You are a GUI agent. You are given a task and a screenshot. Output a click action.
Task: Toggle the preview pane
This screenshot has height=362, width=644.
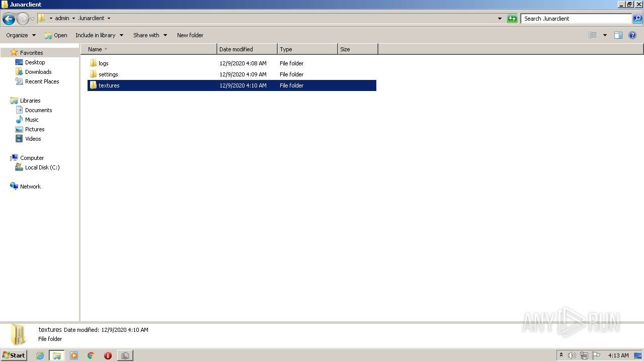point(618,35)
